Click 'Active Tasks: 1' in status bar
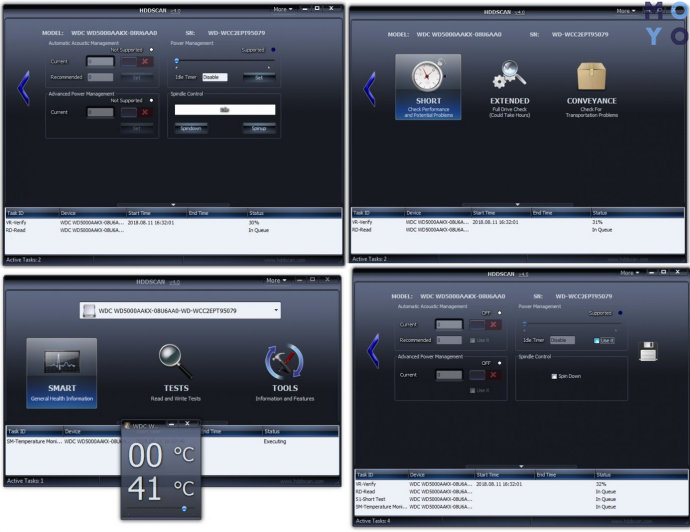 (25, 481)
